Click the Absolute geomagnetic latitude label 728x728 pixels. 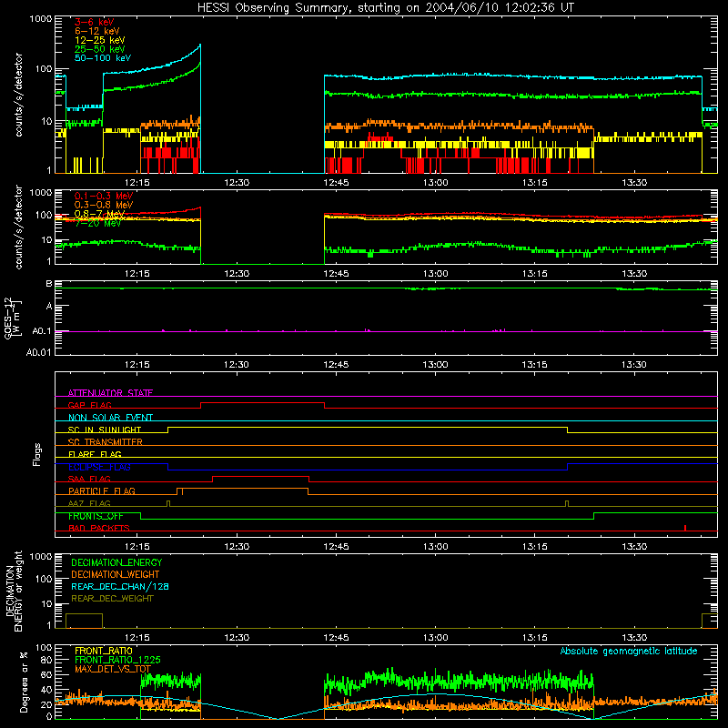point(629,652)
